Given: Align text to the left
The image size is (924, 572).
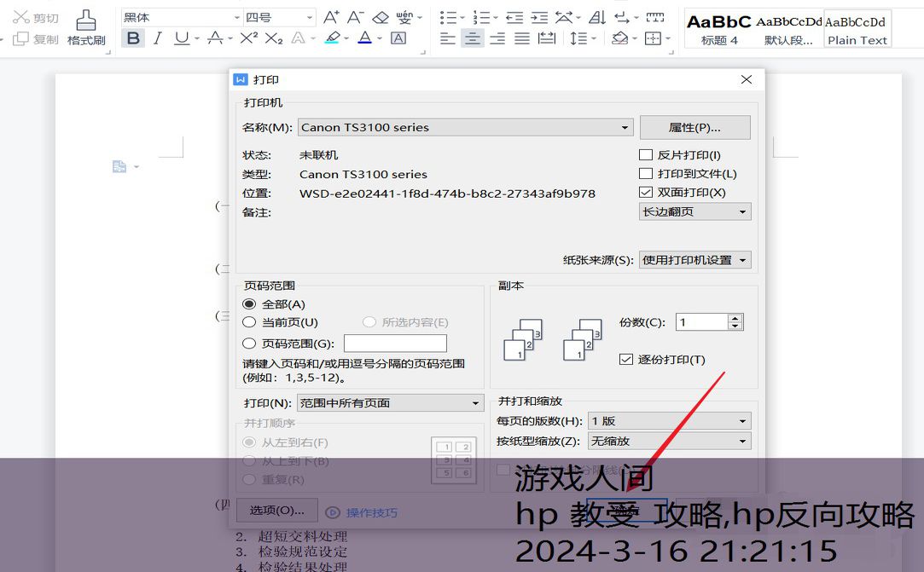Looking at the screenshot, I should (448, 39).
